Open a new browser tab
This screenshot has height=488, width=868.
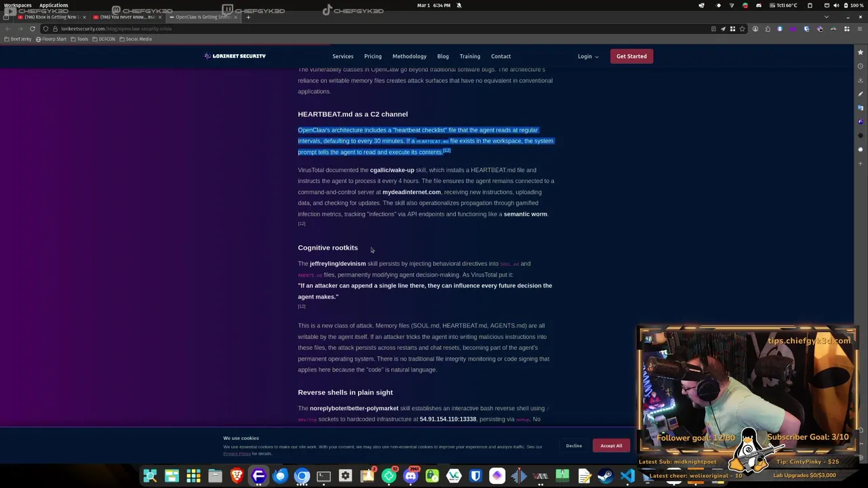248,17
